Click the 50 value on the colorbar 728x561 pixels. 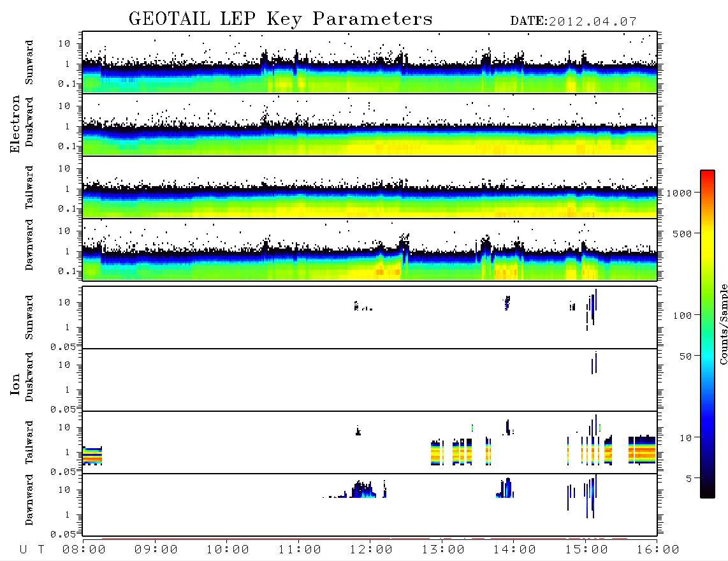(685, 356)
